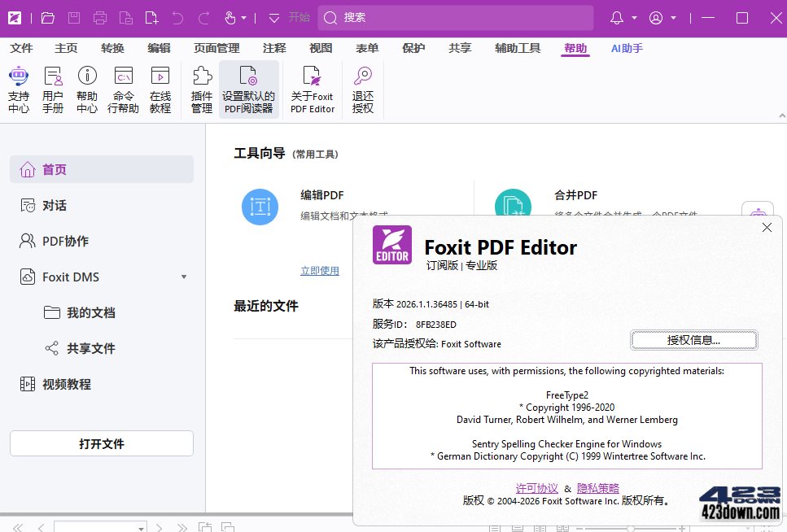The image size is (787, 532).
Task: Click the Use Now (立即使用) link
Action: [320, 271]
